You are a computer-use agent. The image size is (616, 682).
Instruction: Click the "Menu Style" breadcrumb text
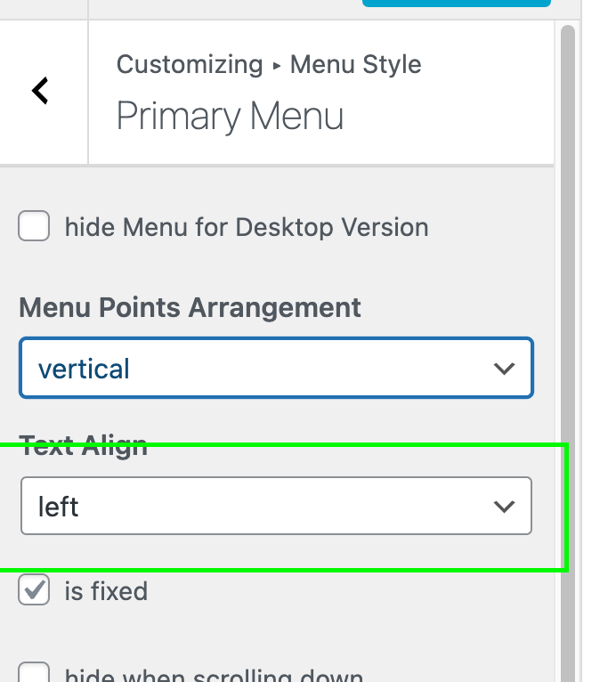pyautogui.click(x=356, y=65)
